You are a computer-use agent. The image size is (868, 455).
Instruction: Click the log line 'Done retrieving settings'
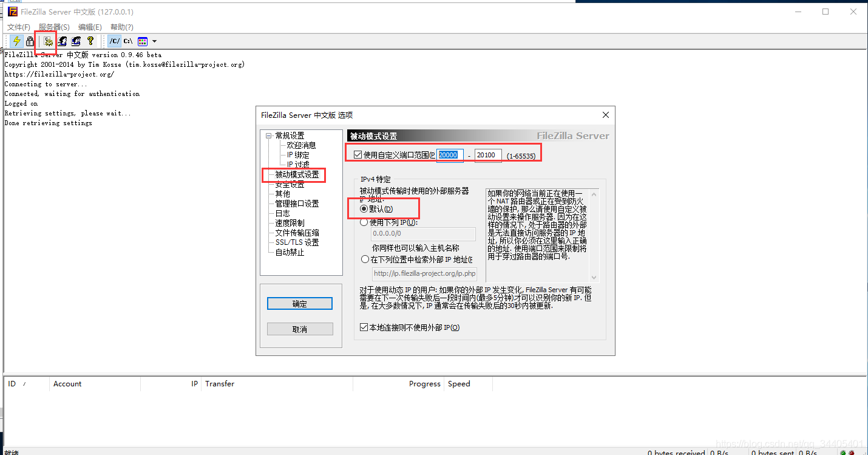49,123
